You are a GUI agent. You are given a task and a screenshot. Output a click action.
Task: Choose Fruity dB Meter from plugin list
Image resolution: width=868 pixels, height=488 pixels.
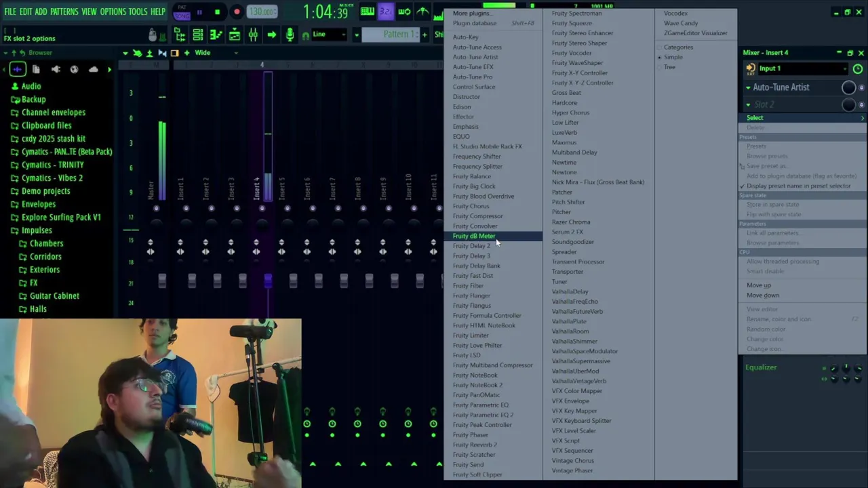point(493,236)
